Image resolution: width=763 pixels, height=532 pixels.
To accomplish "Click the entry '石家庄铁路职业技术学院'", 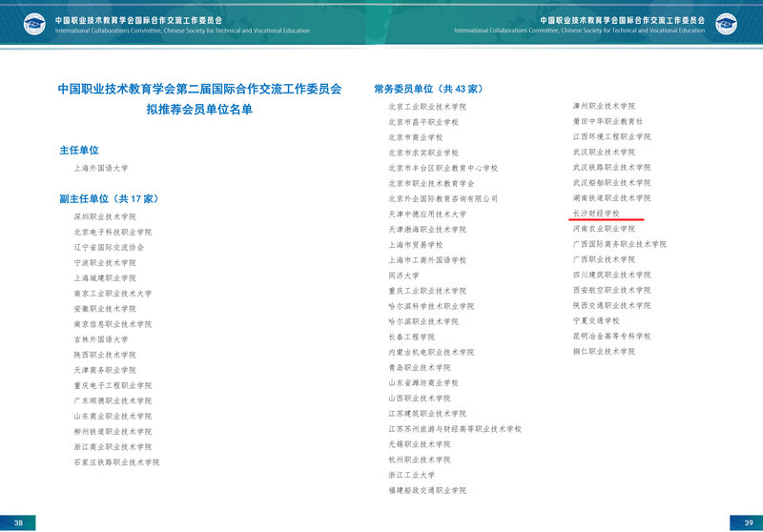I will (x=116, y=462).
